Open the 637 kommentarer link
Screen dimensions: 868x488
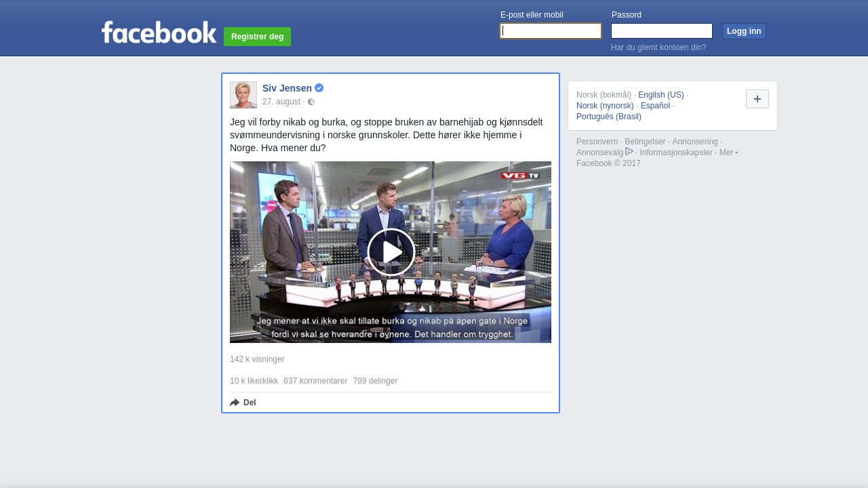click(315, 381)
